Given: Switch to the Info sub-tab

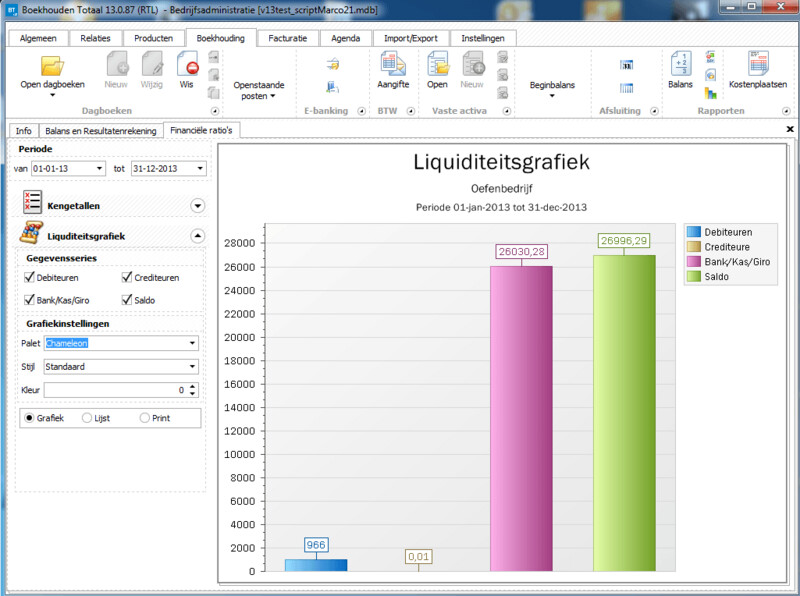Looking at the screenshot, I should [x=23, y=131].
